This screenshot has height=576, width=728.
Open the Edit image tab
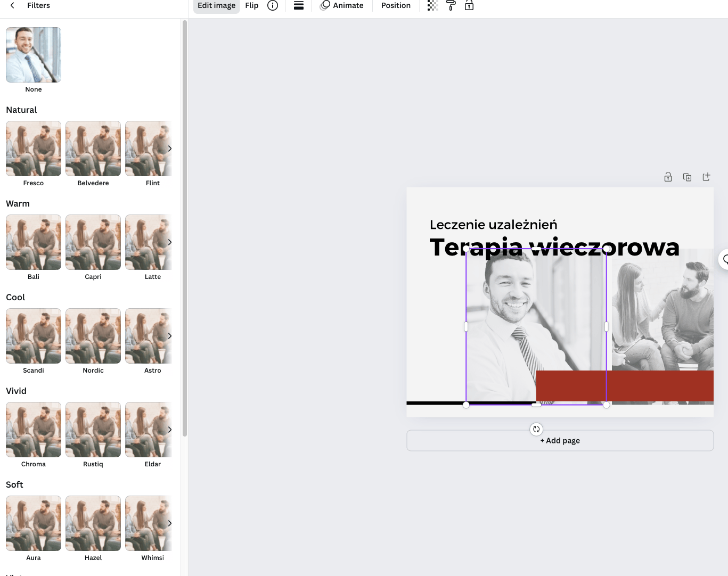[x=216, y=5]
